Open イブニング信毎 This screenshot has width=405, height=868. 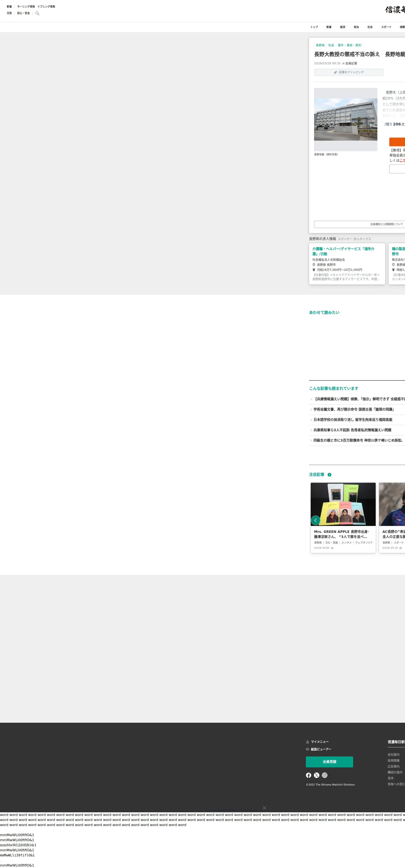pyautogui.click(x=46, y=6)
